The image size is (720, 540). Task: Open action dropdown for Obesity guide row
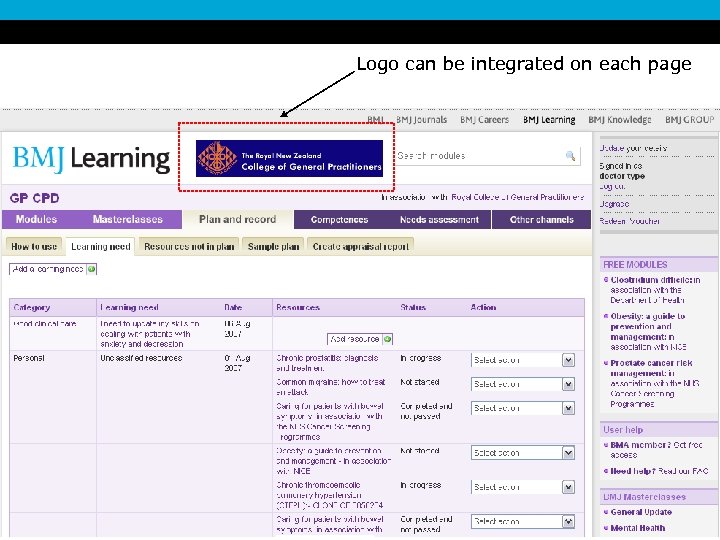[x=523, y=453]
